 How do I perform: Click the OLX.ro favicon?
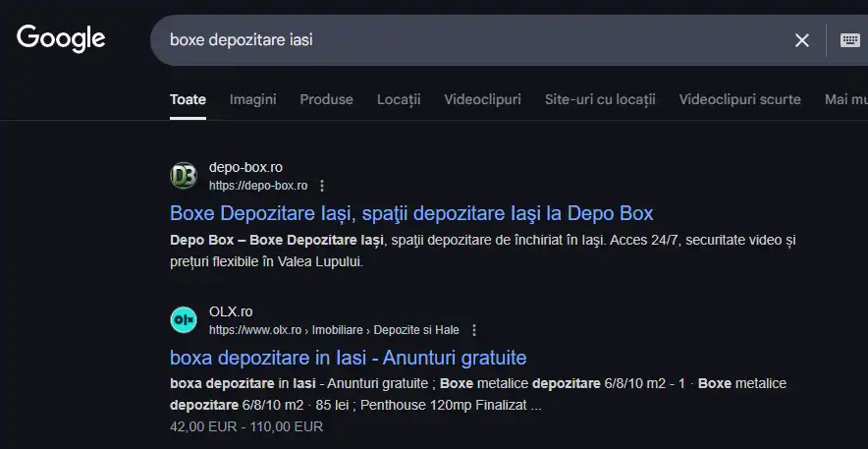click(x=184, y=320)
